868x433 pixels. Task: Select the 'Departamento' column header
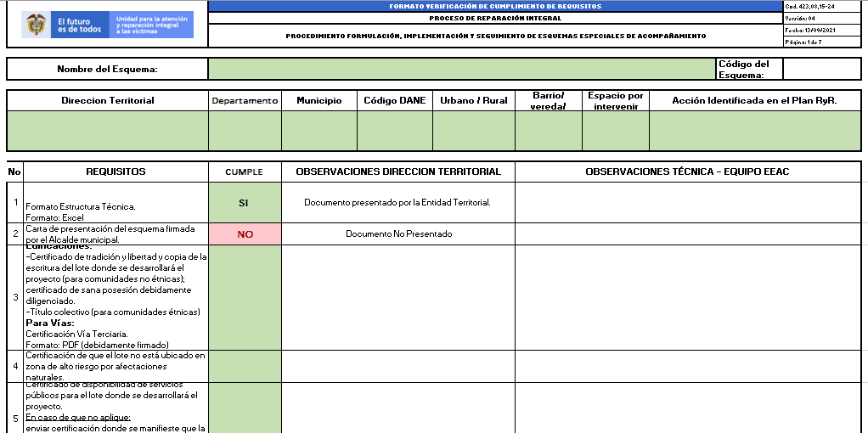(x=245, y=100)
